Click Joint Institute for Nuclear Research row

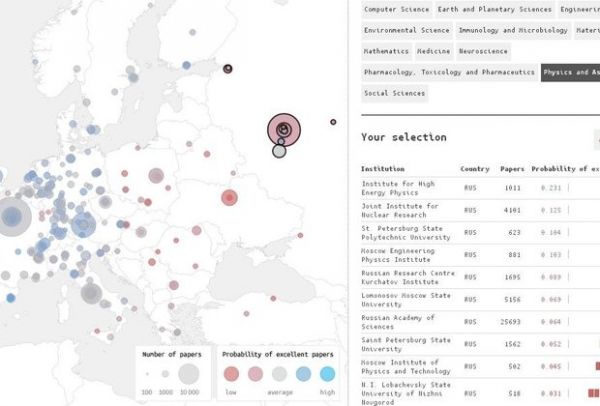point(480,210)
